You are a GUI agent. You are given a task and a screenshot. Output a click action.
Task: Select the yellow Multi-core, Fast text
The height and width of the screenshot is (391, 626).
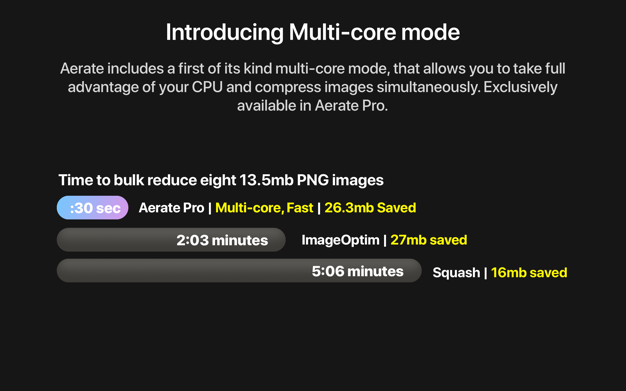pyautogui.click(x=264, y=208)
